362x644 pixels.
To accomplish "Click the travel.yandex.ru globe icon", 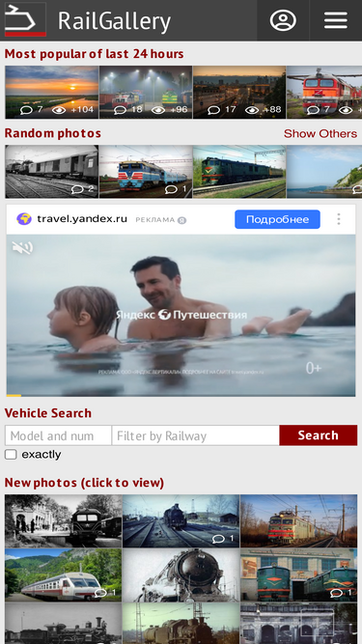I will 24,219.
